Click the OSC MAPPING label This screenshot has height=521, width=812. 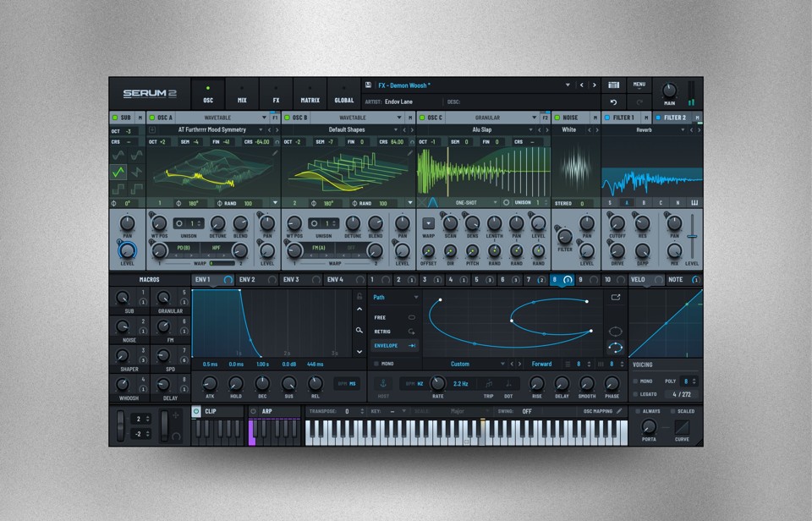point(598,411)
